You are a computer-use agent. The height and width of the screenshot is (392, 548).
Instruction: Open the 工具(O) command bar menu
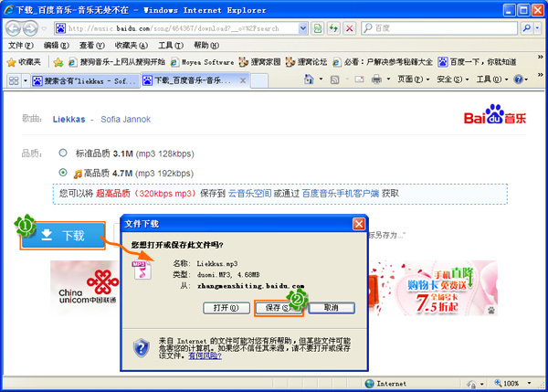(x=492, y=79)
